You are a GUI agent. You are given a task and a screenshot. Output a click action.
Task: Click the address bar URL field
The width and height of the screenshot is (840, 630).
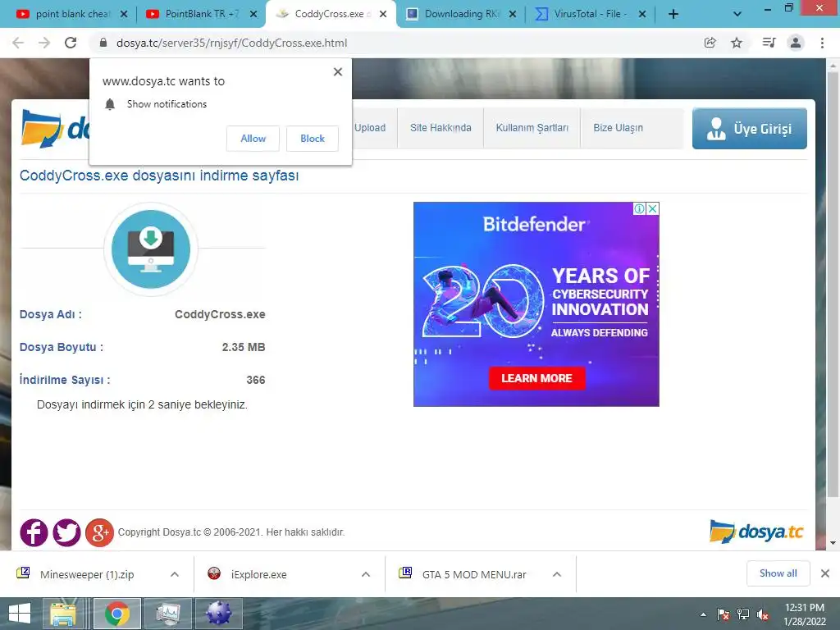[x=396, y=43]
